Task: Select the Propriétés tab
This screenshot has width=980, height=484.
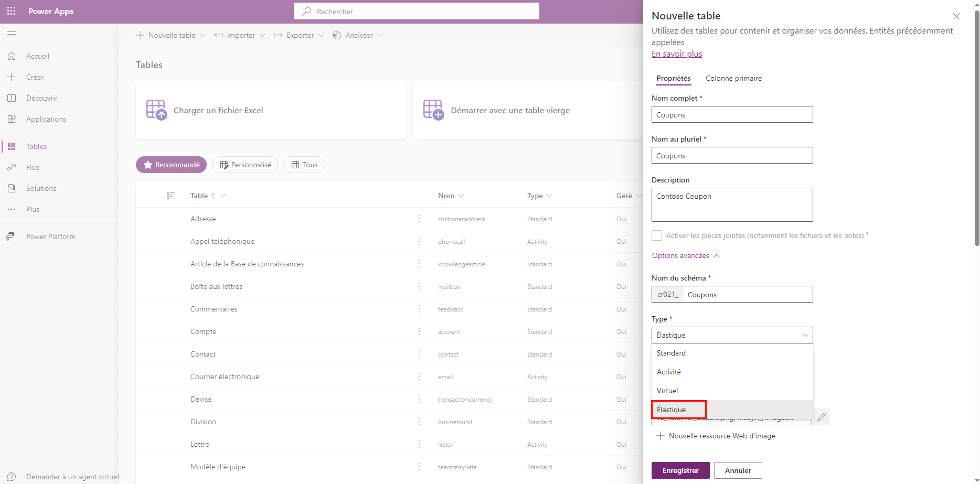Action: [x=673, y=78]
